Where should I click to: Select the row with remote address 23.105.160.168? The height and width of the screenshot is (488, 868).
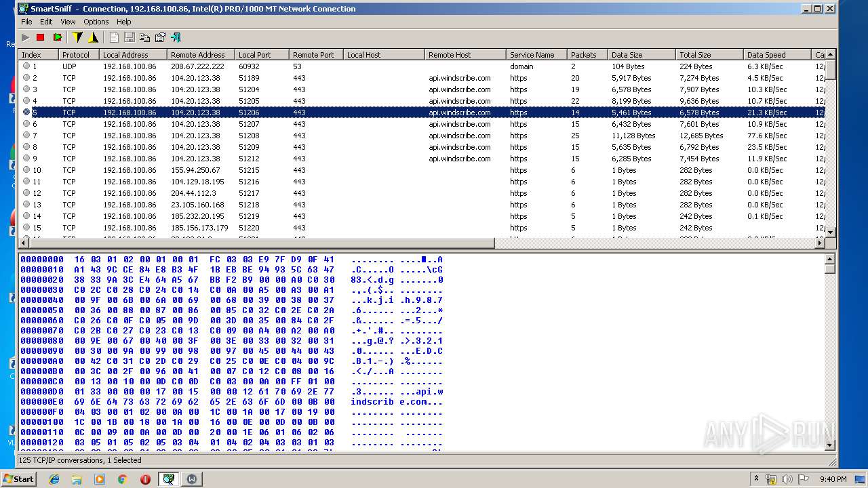pos(422,205)
